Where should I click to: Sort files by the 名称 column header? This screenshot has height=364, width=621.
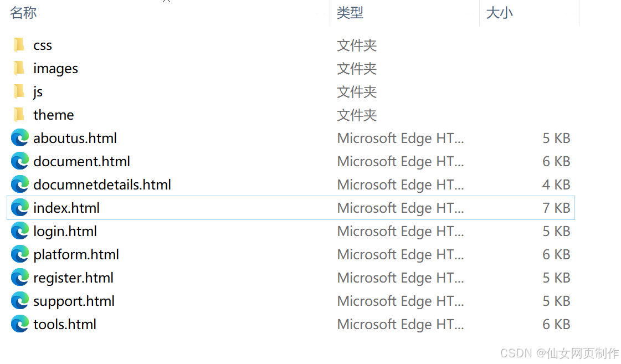pos(23,12)
